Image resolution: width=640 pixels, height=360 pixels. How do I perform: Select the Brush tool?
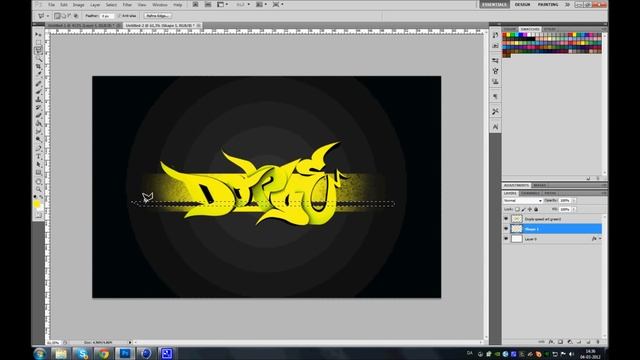(x=38, y=91)
